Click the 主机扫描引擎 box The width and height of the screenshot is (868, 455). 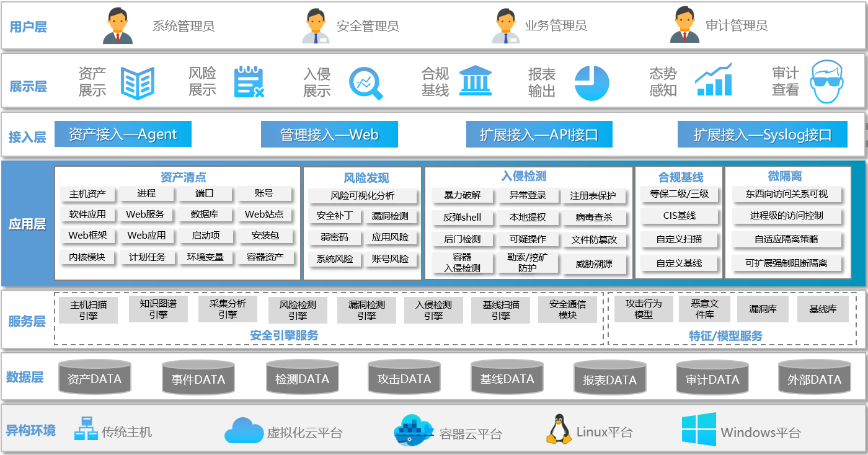pyautogui.click(x=88, y=310)
